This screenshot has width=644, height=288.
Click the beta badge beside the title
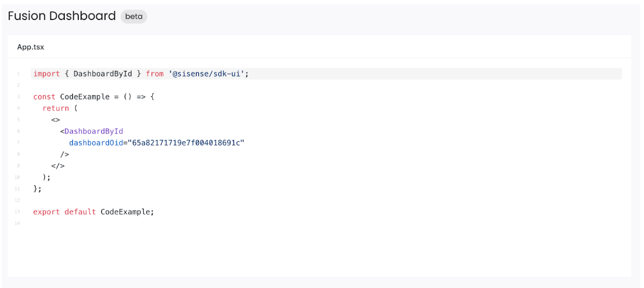coord(133,16)
